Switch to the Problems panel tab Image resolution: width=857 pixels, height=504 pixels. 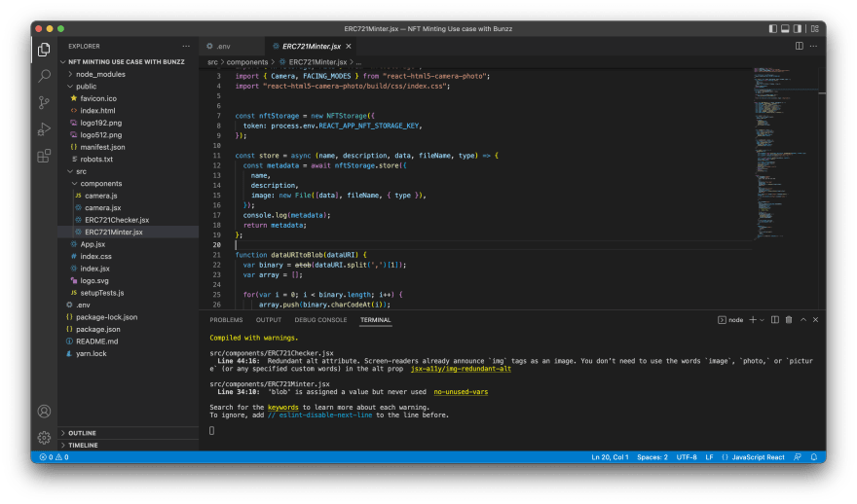[226, 320]
